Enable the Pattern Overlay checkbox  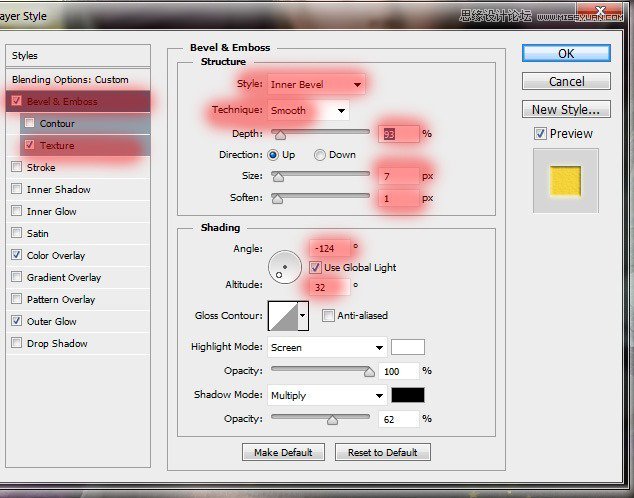click(17, 299)
